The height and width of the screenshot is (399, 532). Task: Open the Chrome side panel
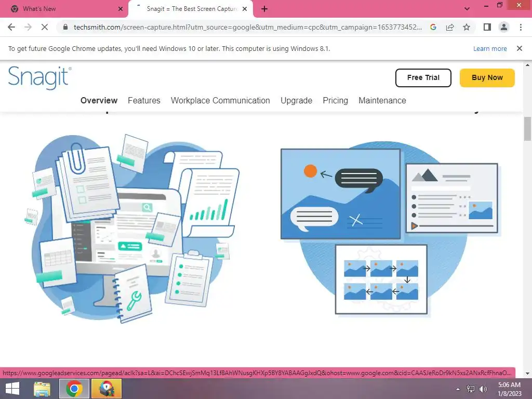[487, 27]
